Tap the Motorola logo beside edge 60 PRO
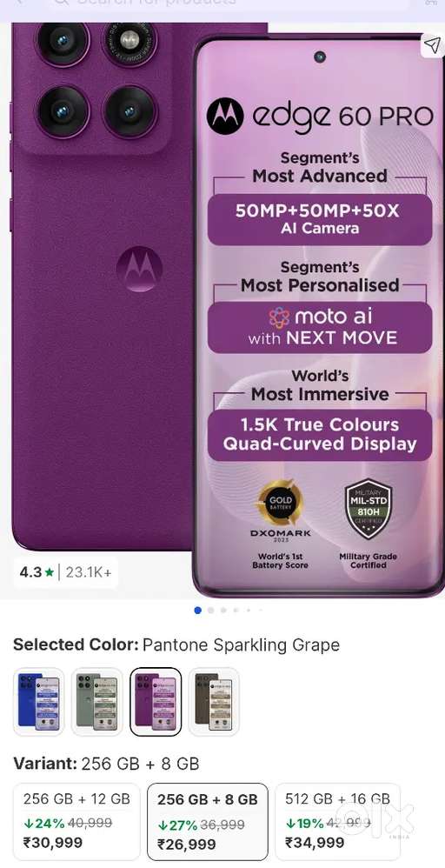Viewport: 445px width, 868px height. (x=225, y=117)
